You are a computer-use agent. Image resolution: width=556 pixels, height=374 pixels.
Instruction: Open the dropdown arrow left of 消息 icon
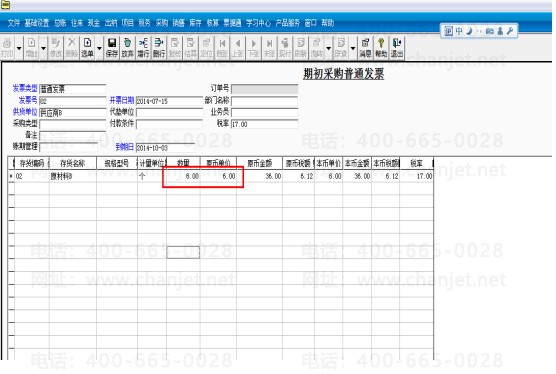pyautogui.click(x=353, y=48)
